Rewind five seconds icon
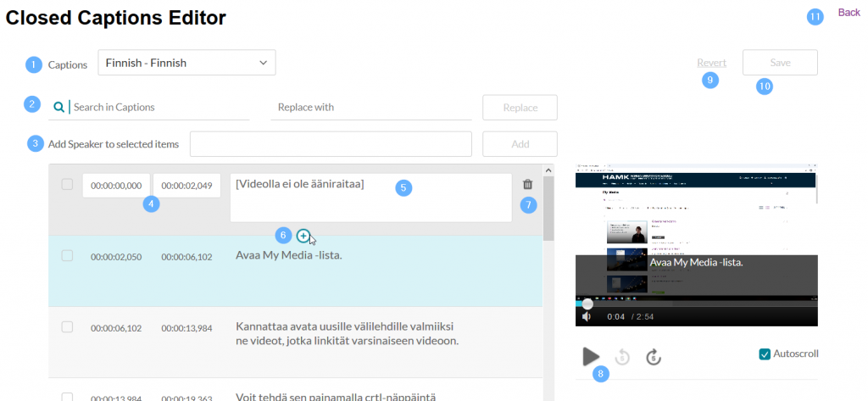 (x=623, y=357)
